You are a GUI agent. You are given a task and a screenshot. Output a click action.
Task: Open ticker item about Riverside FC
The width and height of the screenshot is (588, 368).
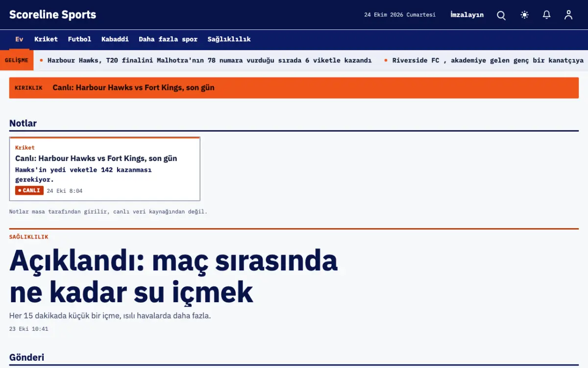click(x=488, y=60)
